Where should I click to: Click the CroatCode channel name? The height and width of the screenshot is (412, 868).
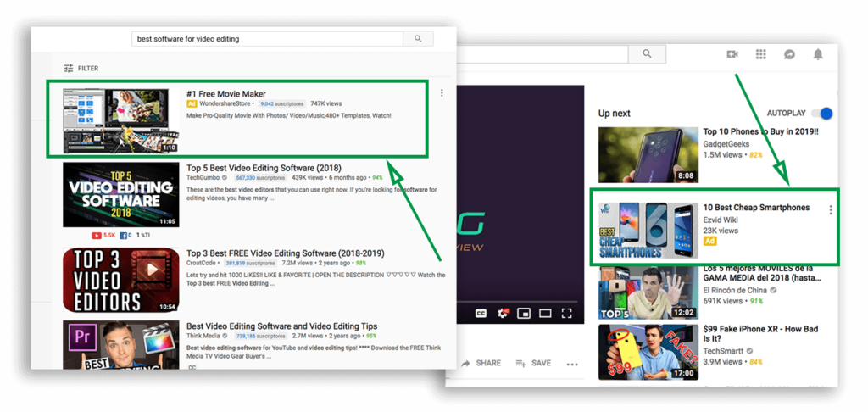pyautogui.click(x=201, y=263)
